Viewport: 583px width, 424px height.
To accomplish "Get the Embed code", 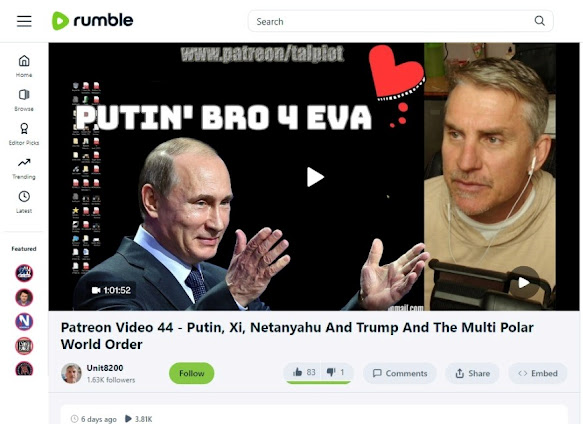I will (x=538, y=373).
